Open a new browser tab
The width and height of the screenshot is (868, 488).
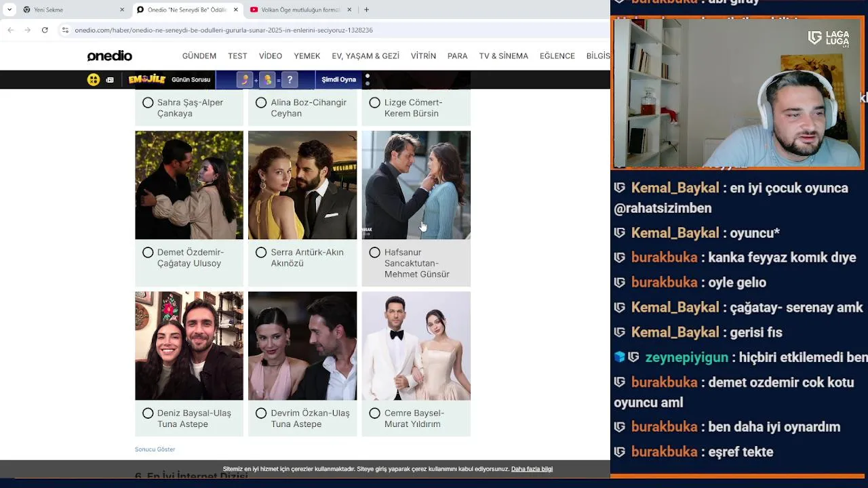click(x=366, y=9)
